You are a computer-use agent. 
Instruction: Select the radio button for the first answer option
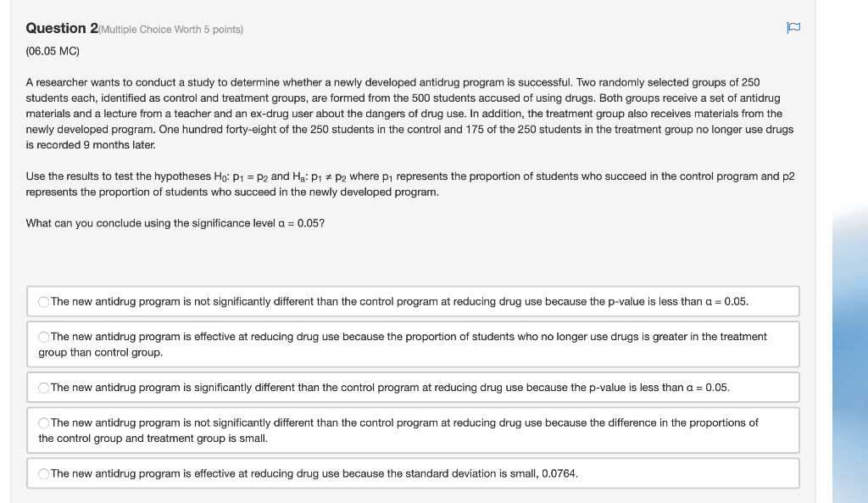point(43,301)
